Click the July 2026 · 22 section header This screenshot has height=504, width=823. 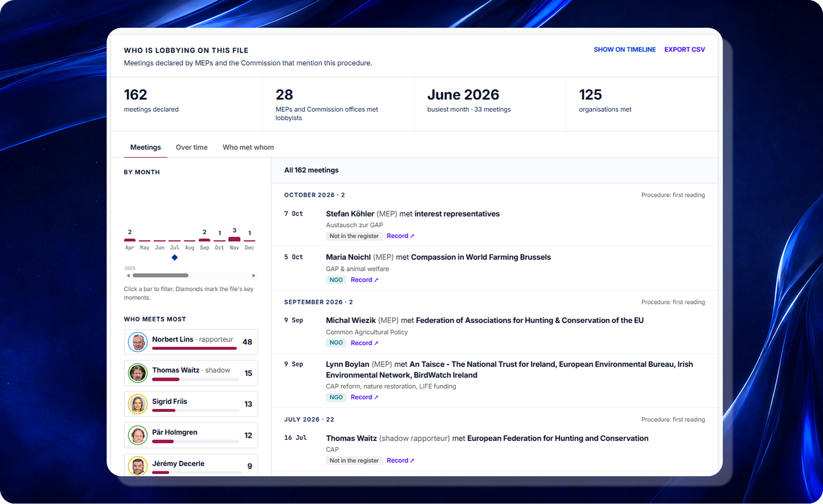tap(309, 420)
